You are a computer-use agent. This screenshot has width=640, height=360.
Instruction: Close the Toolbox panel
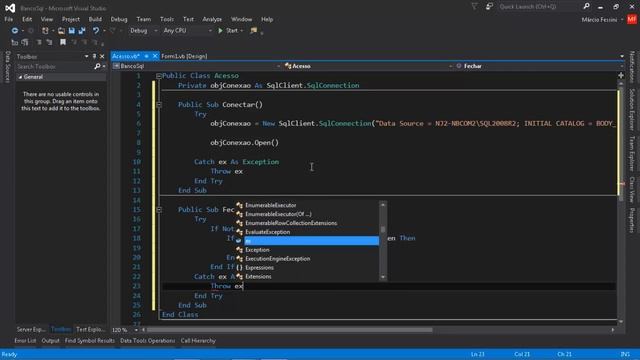pyautogui.click(x=102, y=56)
